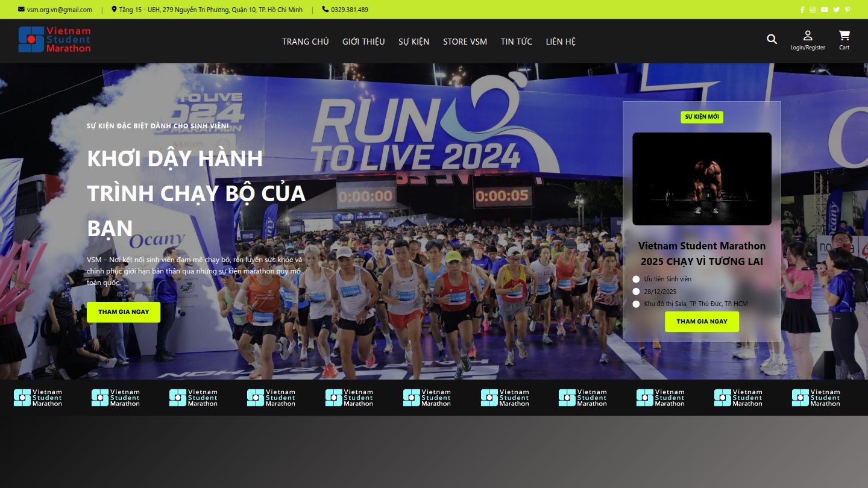Click the Cart label text

(x=844, y=48)
